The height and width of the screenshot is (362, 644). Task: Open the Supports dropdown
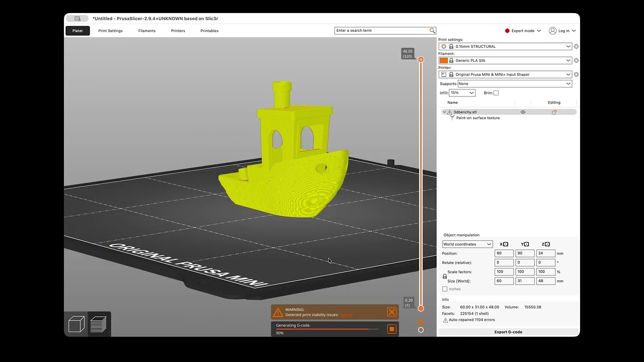[515, 84]
